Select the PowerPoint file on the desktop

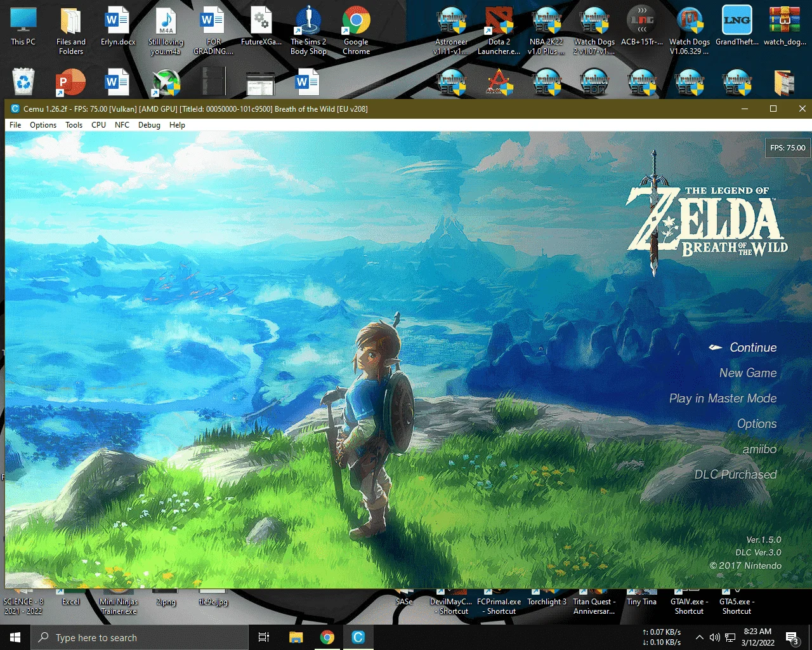point(71,83)
